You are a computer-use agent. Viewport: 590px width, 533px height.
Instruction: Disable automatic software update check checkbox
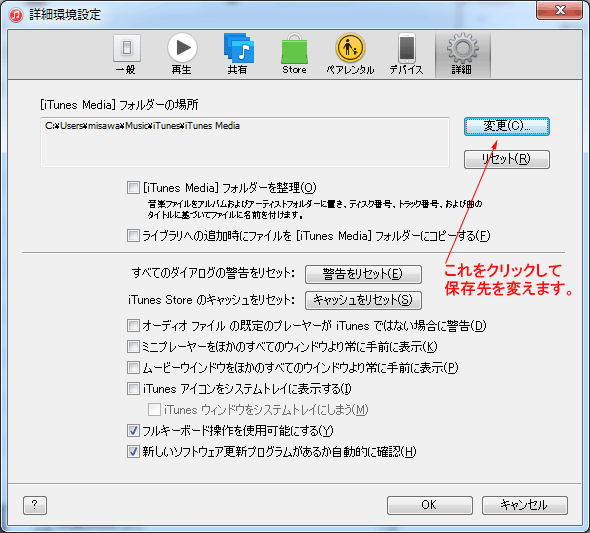(133, 451)
